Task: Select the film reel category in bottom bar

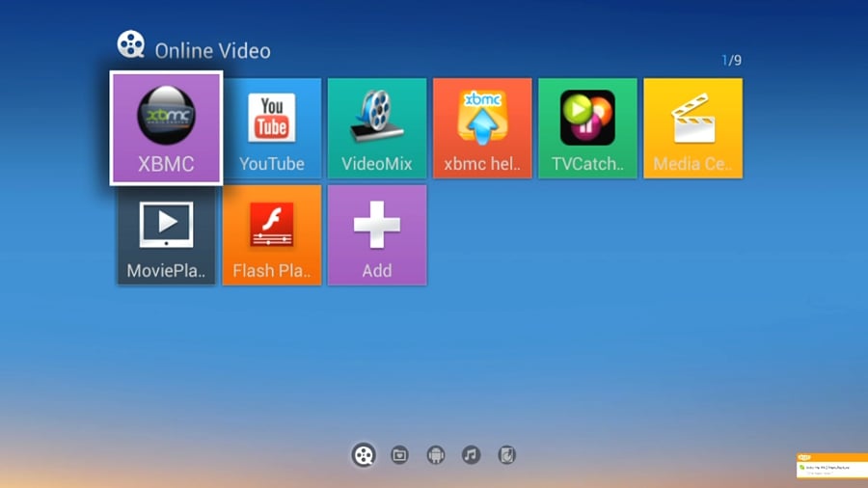Action: click(364, 455)
